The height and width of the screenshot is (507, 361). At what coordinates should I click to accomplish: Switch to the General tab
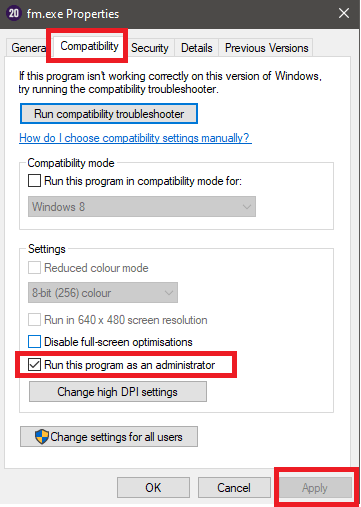(28, 48)
